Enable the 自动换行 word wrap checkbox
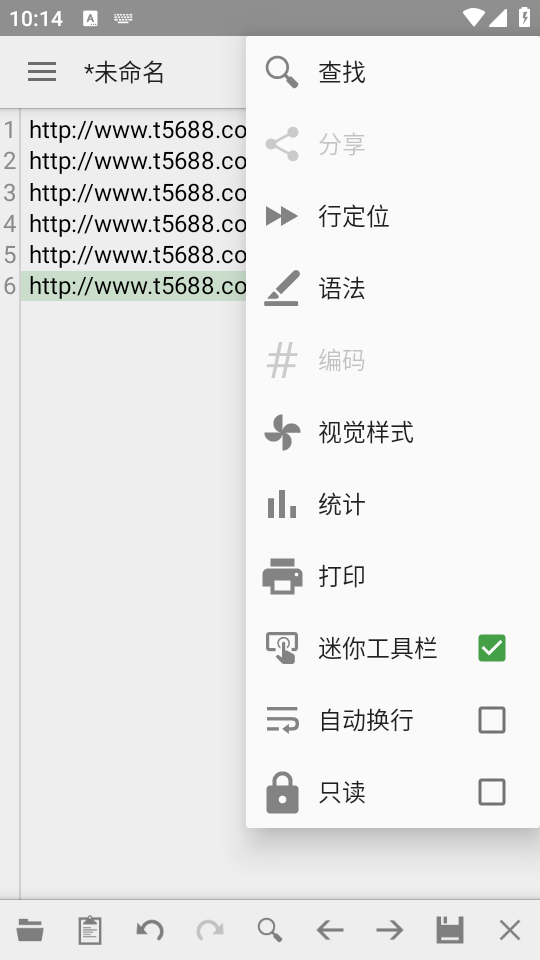Screen dimensions: 540x960 click(492, 720)
